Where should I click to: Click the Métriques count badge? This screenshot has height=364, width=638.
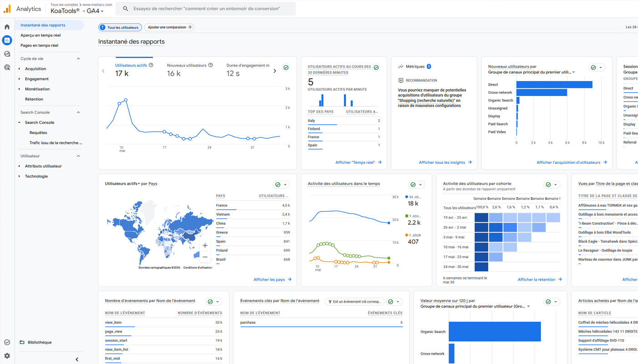coord(429,66)
